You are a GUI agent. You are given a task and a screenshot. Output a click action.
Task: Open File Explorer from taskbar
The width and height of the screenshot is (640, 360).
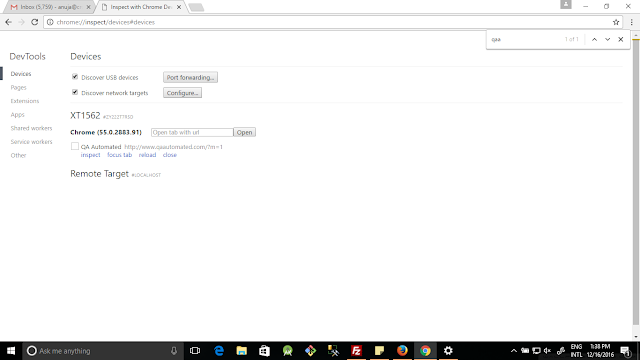pyautogui.click(x=242, y=351)
